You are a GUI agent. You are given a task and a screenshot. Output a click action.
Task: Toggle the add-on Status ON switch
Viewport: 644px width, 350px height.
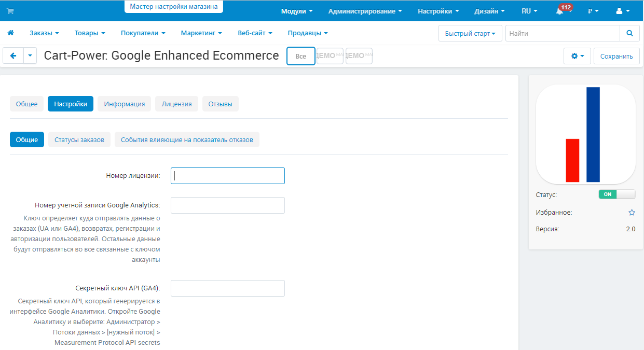(x=616, y=194)
